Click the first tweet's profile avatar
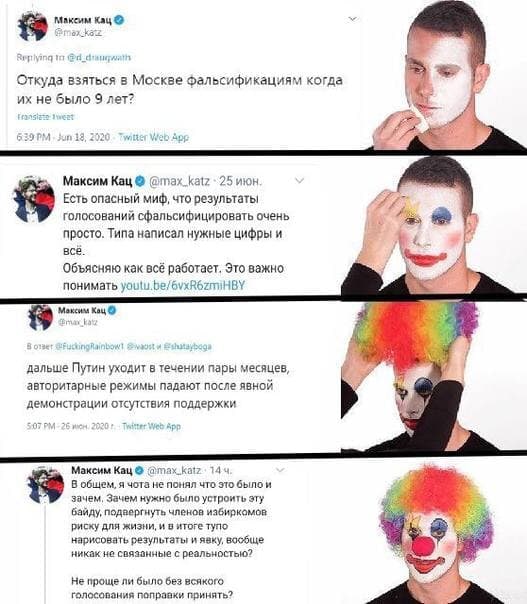The height and width of the screenshot is (604, 527). click(33, 26)
